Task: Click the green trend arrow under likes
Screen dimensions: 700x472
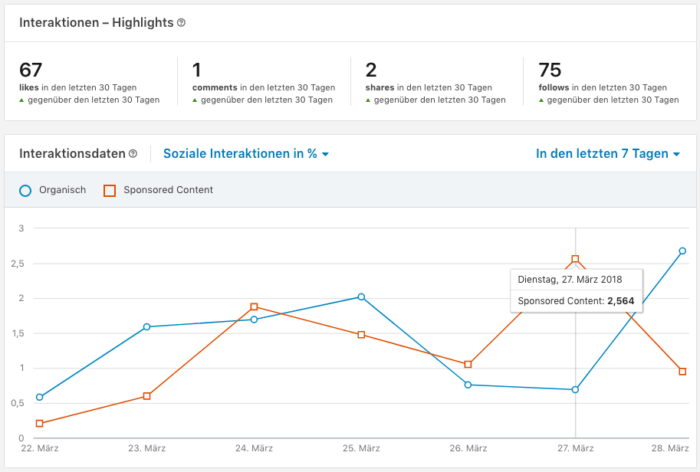Action: pos(21,100)
